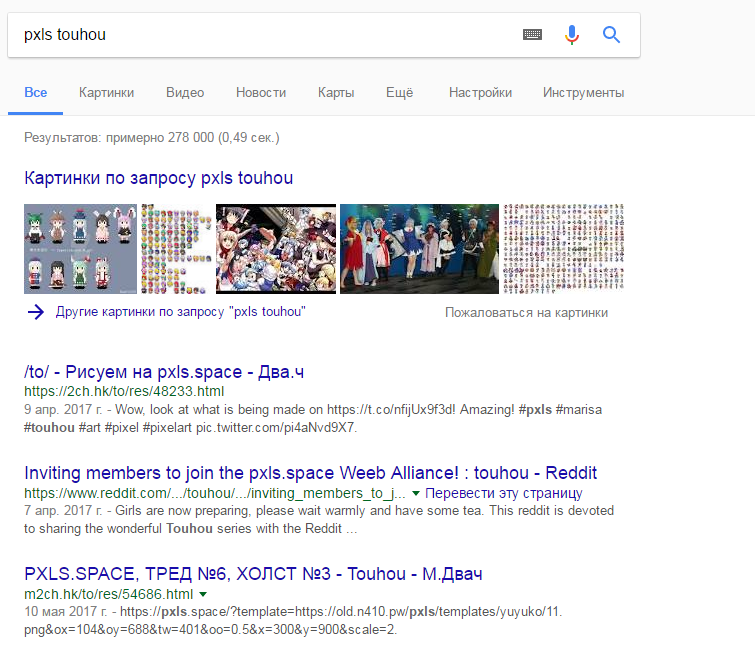This screenshot has width=755, height=653.
Task: Open the Inviting members to join Weeb Alliance result
Action: (311, 473)
